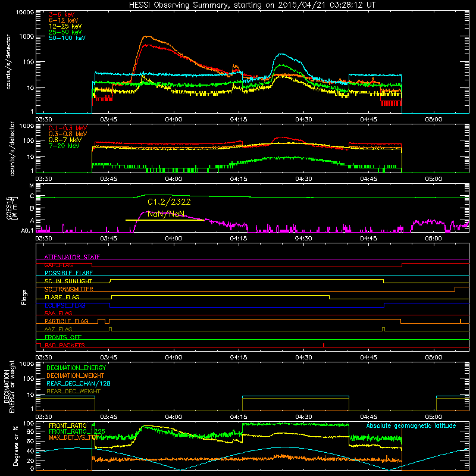Screen dimensions: 476x476
Task: Click the ECLIPSE_FLAG label
Action: tap(65, 305)
